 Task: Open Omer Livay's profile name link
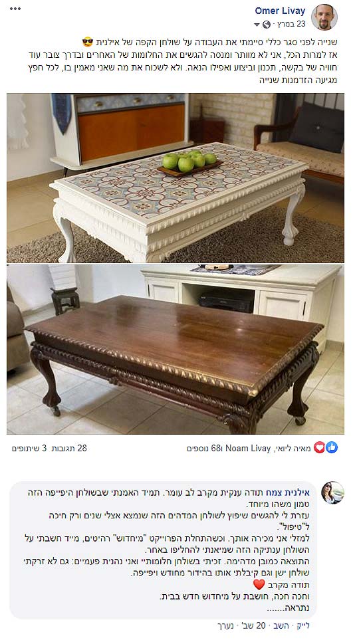click(x=280, y=11)
